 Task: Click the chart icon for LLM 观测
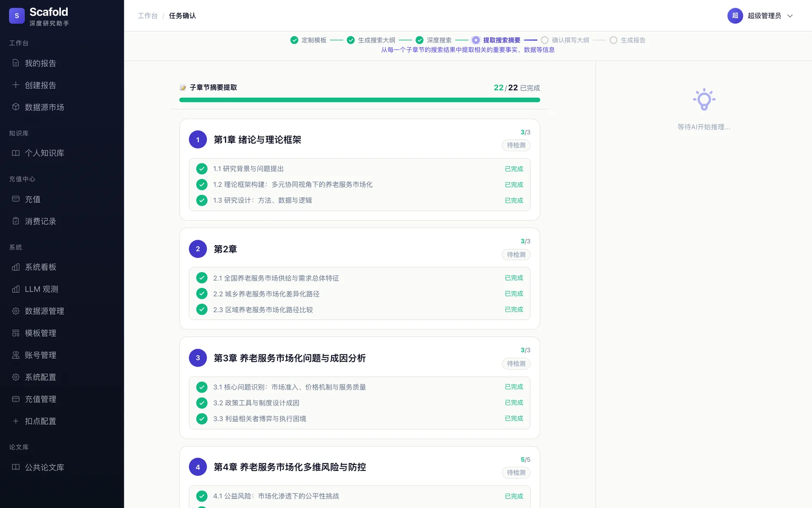tap(16, 289)
